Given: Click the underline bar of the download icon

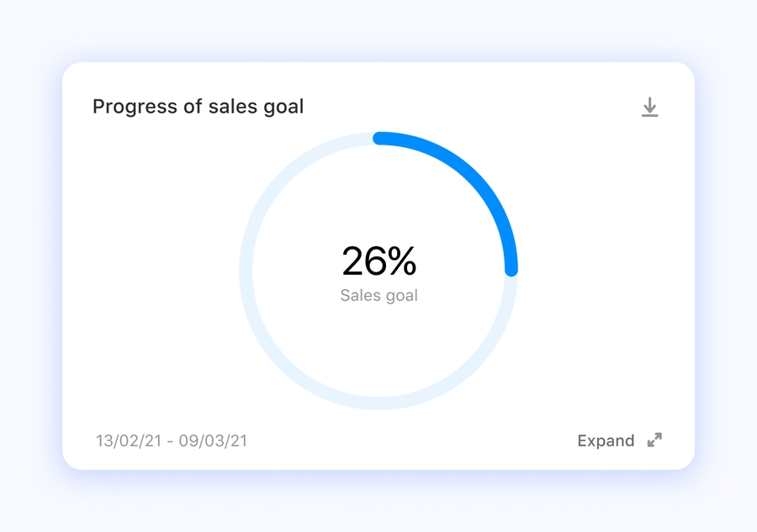Looking at the screenshot, I should tap(649, 115).
